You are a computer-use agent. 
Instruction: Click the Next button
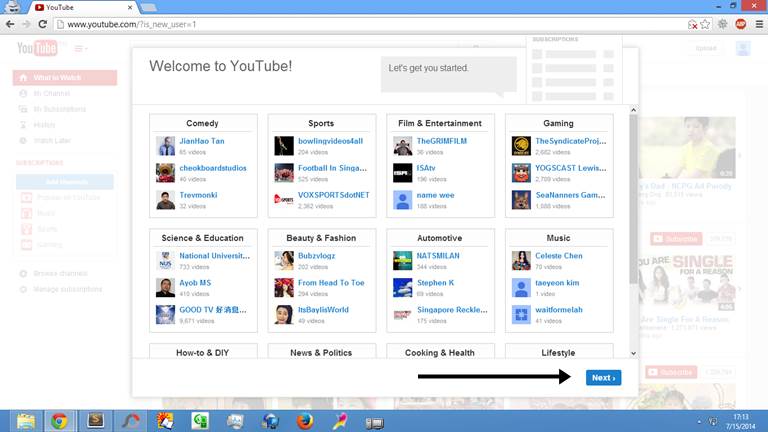(x=603, y=378)
